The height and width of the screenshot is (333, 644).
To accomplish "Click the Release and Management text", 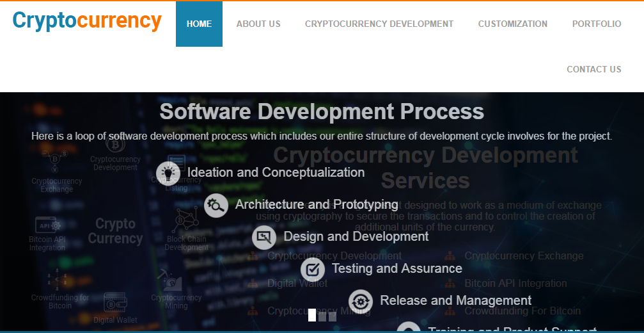I will coord(456,300).
